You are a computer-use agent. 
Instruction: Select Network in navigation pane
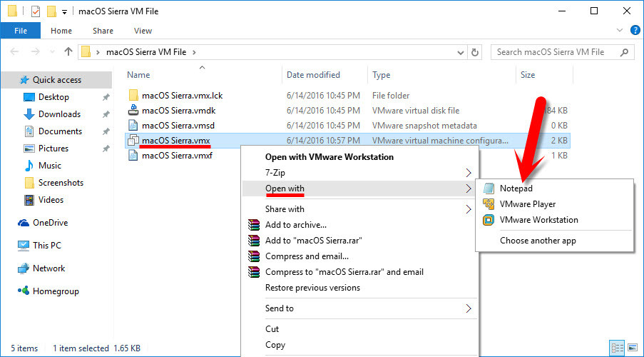49,268
